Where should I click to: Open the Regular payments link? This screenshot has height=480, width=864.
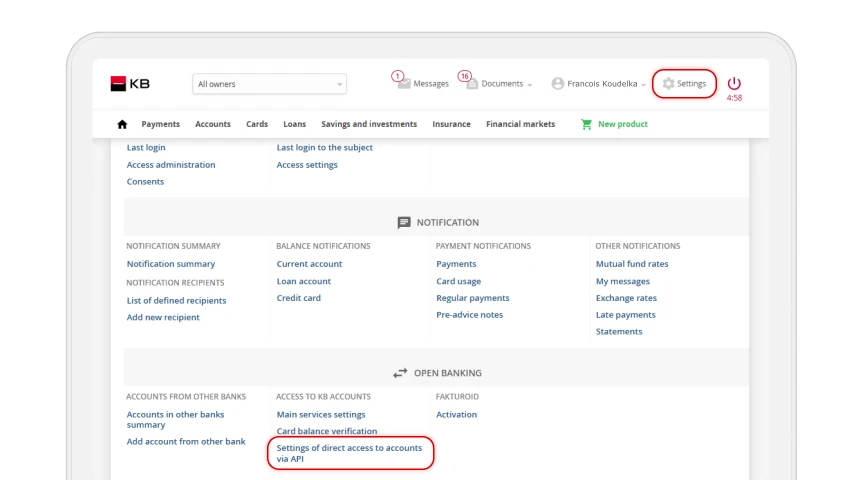(x=473, y=298)
